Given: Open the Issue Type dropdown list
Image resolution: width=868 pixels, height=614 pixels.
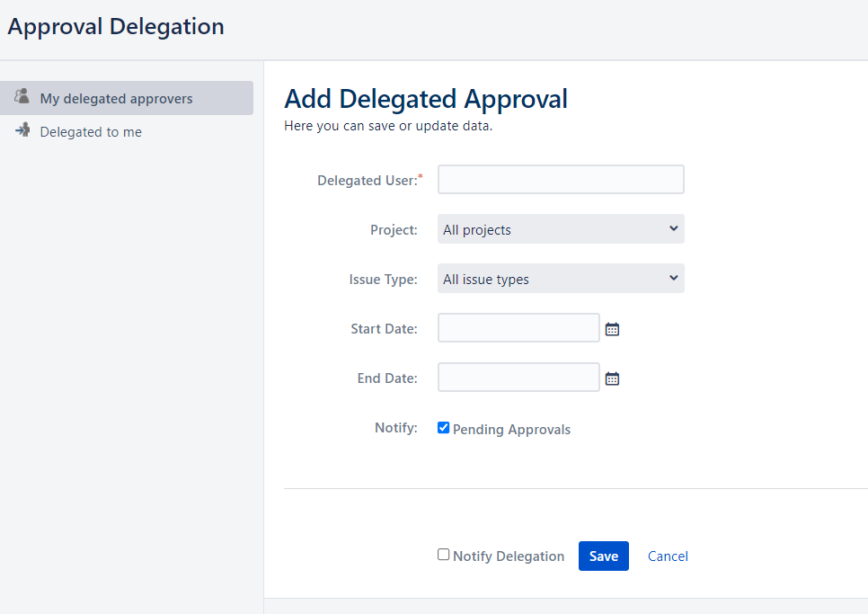Looking at the screenshot, I should [561, 279].
